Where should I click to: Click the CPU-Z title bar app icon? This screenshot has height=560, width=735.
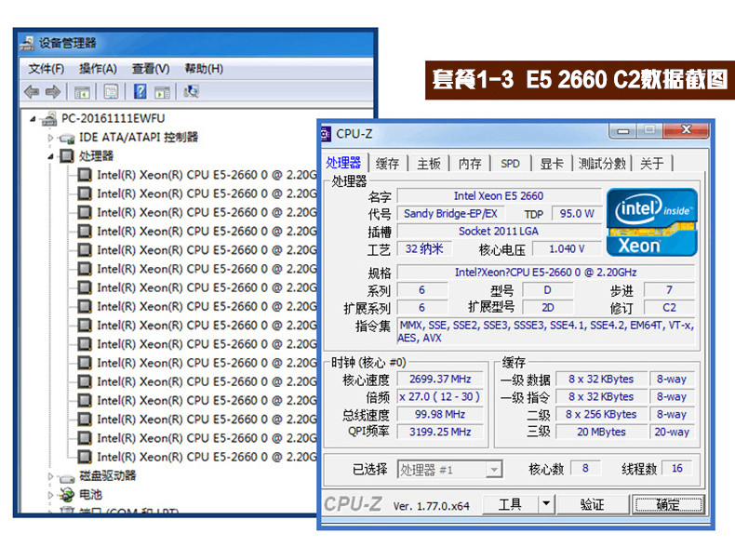click(326, 134)
